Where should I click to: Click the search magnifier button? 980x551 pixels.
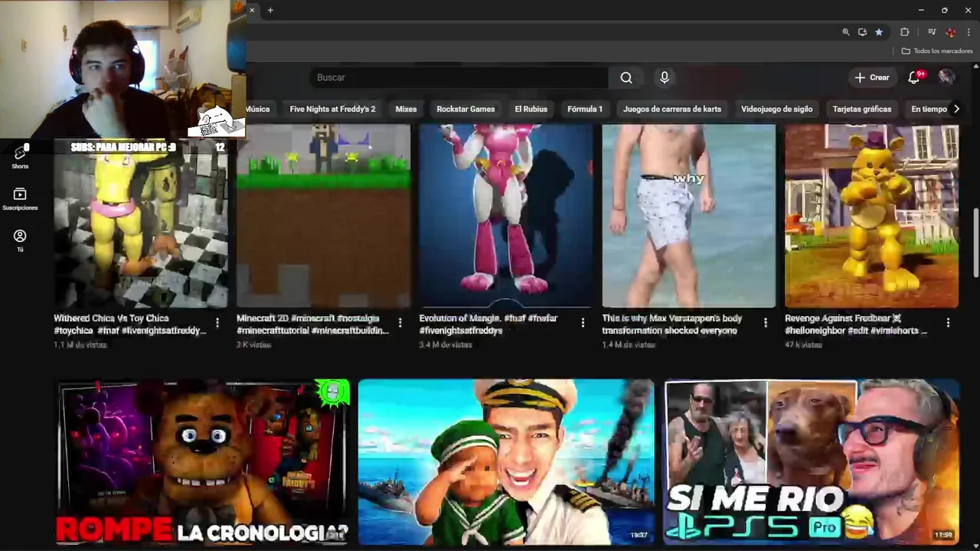(x=626, y=77)
